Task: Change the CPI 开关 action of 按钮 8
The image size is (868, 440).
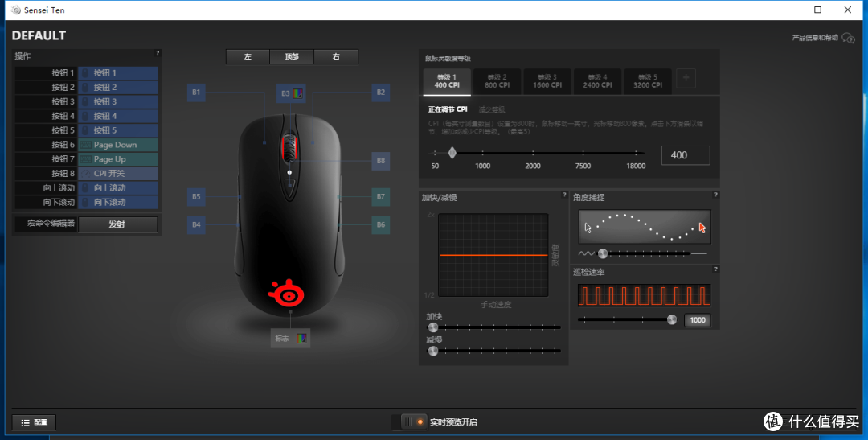Action: click(118, 174)
